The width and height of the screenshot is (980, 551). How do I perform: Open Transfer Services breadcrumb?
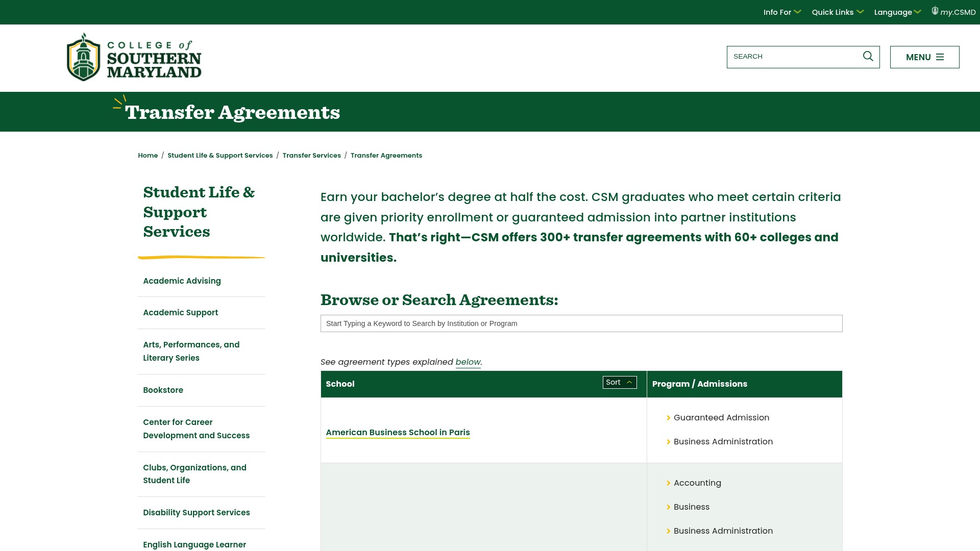point(312,156)
